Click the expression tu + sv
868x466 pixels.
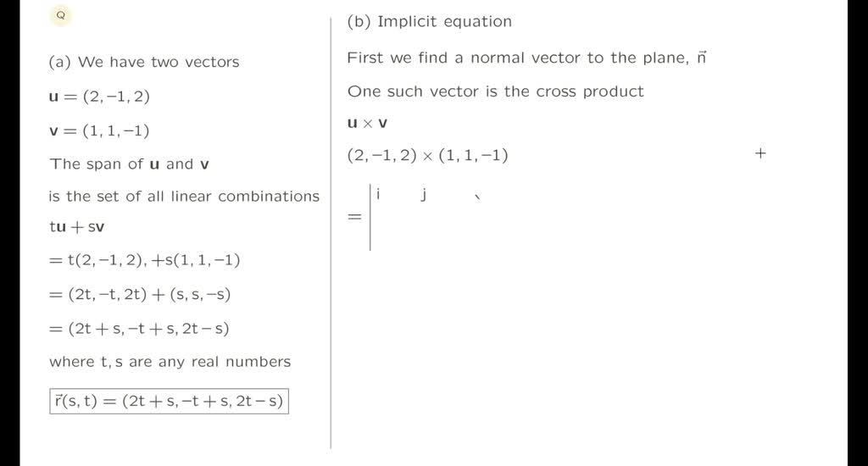(x=77, y=227)
